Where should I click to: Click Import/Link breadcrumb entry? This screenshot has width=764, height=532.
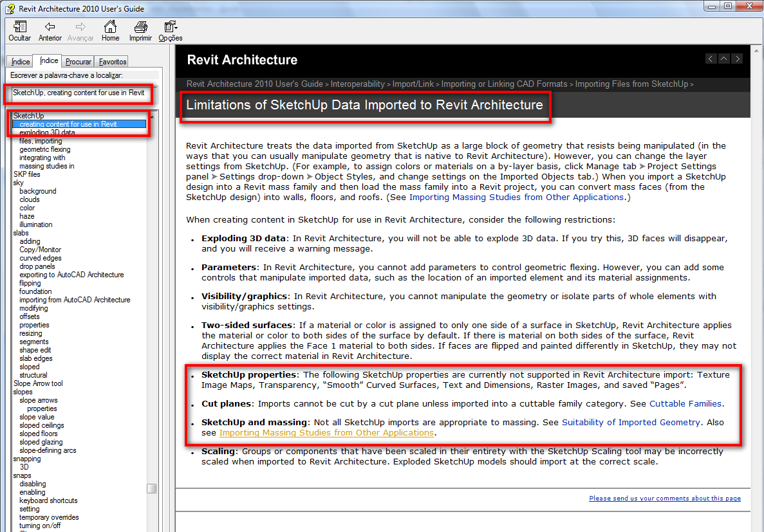pyautogui.click(x=413, y=84)
